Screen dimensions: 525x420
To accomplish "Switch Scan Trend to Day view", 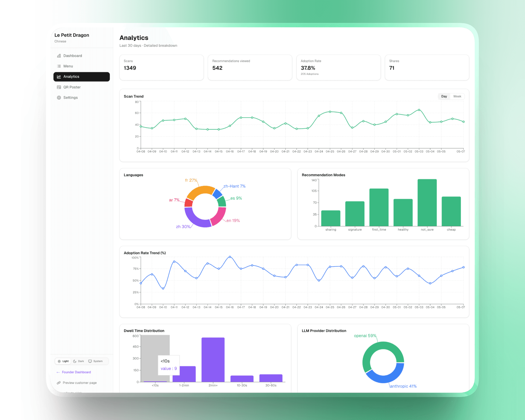I will [x=444, y=96].
